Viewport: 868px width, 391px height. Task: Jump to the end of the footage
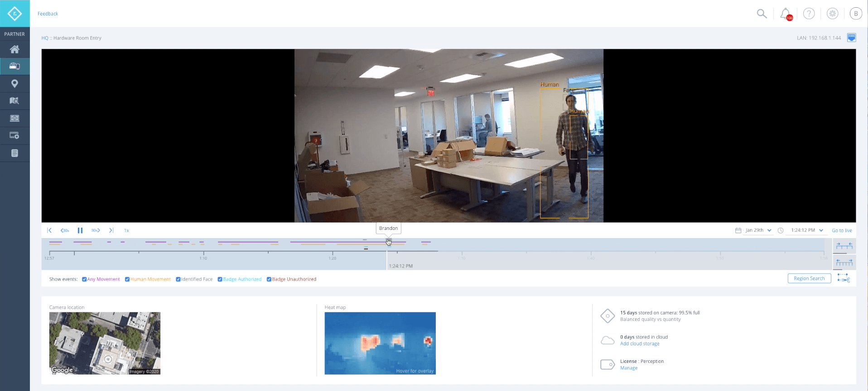click(111, 230)
